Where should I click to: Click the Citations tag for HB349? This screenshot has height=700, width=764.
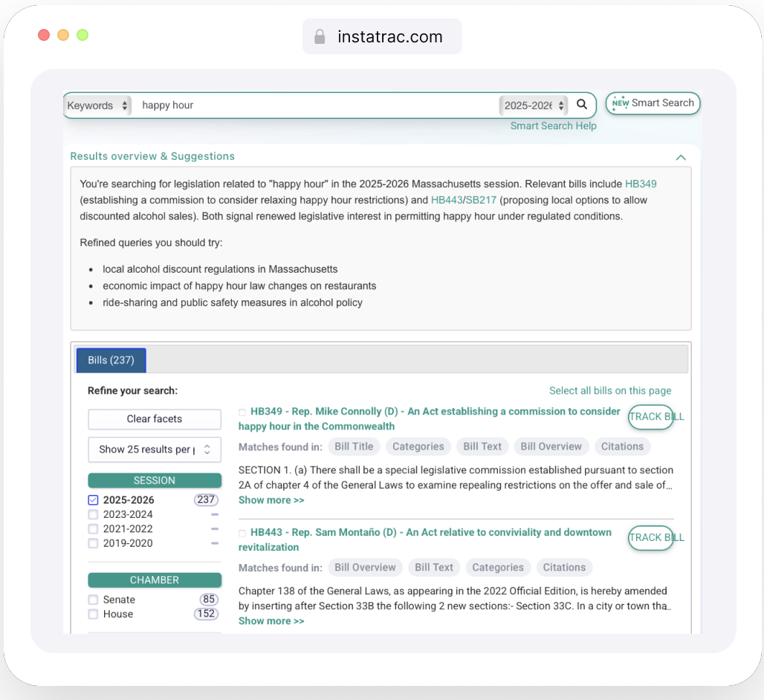click(622, 446)
